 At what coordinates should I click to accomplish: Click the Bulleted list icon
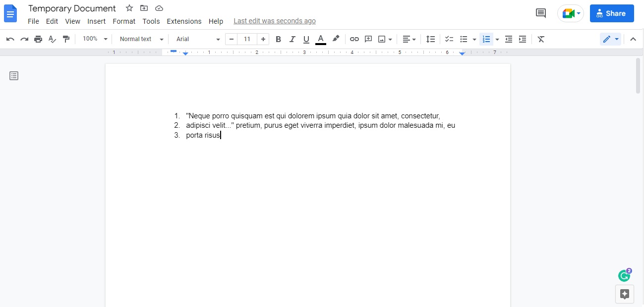point(464,39)
